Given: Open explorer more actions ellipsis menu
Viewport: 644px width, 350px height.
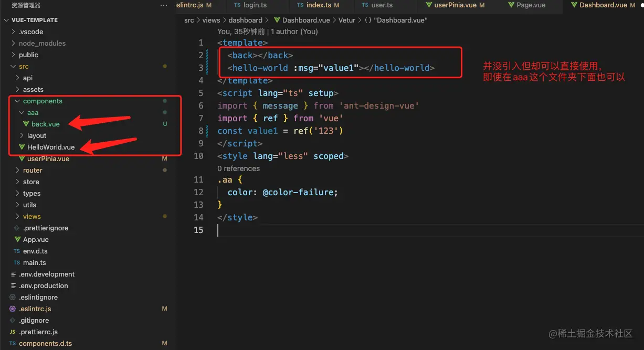Looking at the screenshot, I should (164, 5).
